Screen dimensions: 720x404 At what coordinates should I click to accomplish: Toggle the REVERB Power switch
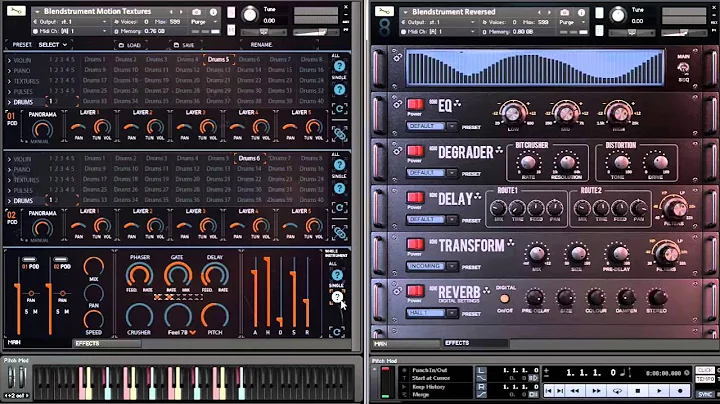coord(415,291)
